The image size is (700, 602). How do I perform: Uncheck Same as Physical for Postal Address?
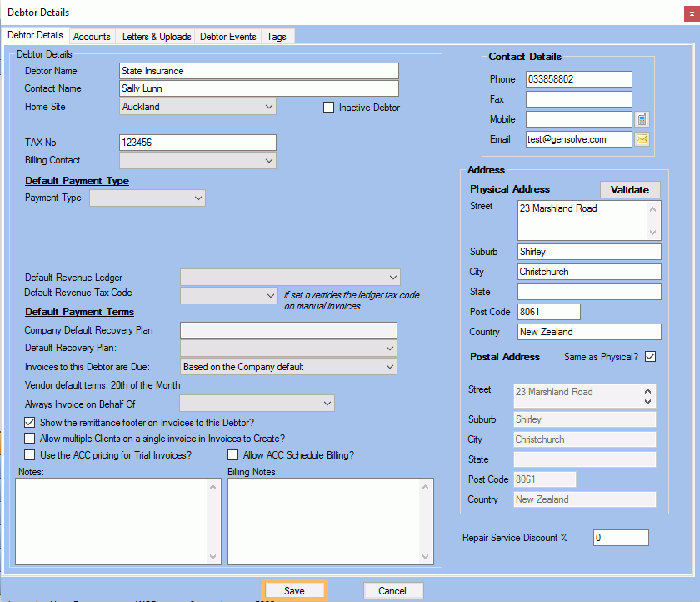tap(651, 356)
